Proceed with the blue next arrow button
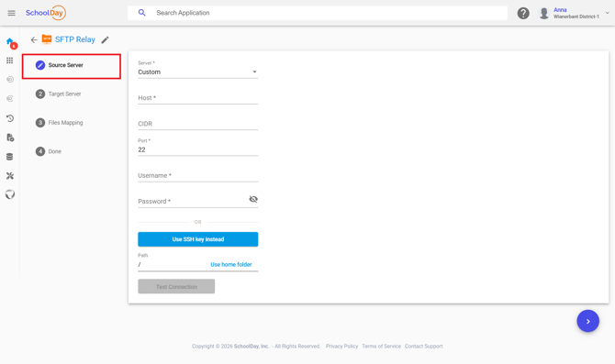This screenshot has height=364, width=615. [587, 321]
